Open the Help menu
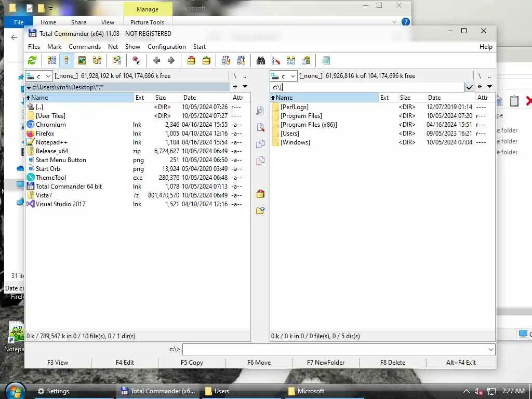Image resolution: width=532 pixels, height=399 pixels. click(486, 47)
